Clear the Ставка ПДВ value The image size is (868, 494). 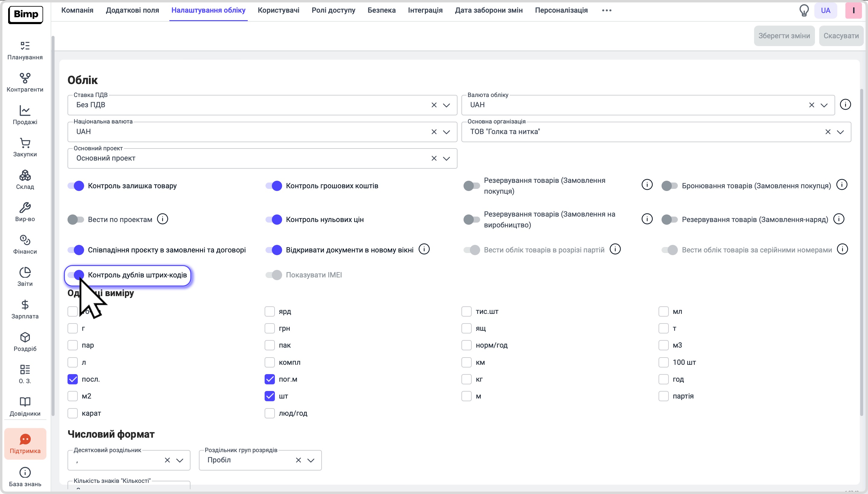(434, 105)
